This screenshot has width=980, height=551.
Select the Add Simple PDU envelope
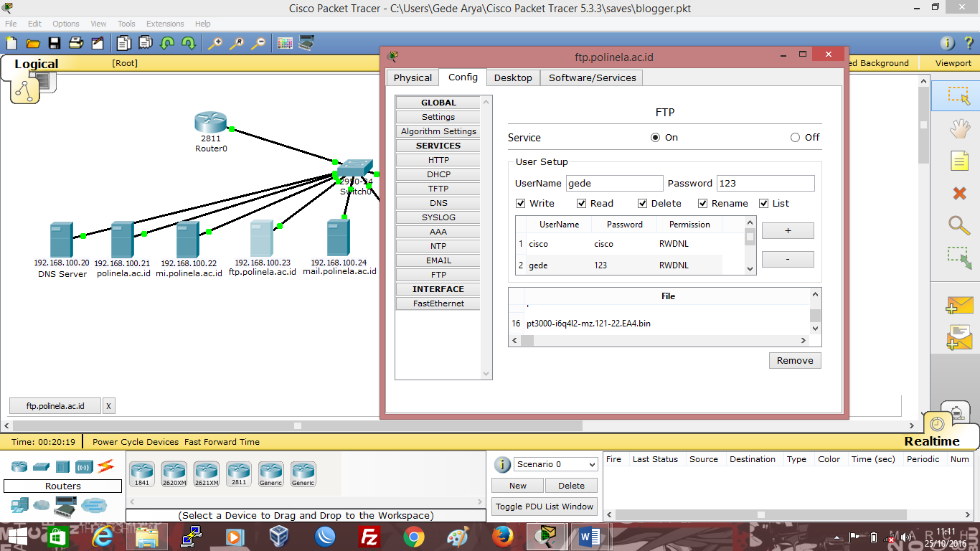click(959, 305)
